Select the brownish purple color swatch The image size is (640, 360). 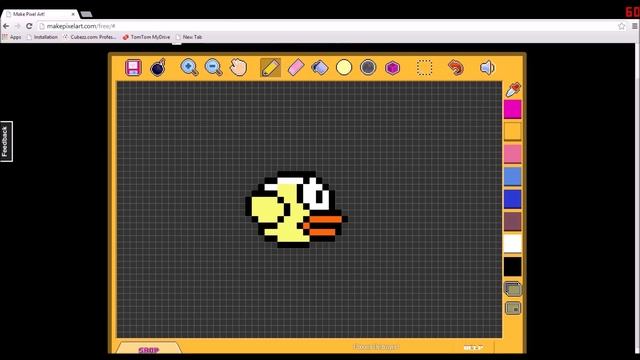(x=512, y=221)
